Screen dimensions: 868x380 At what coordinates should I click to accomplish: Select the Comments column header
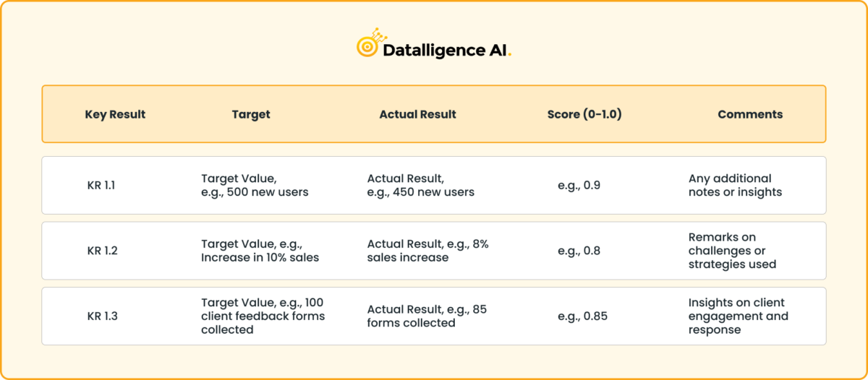[x=750, y=114]
